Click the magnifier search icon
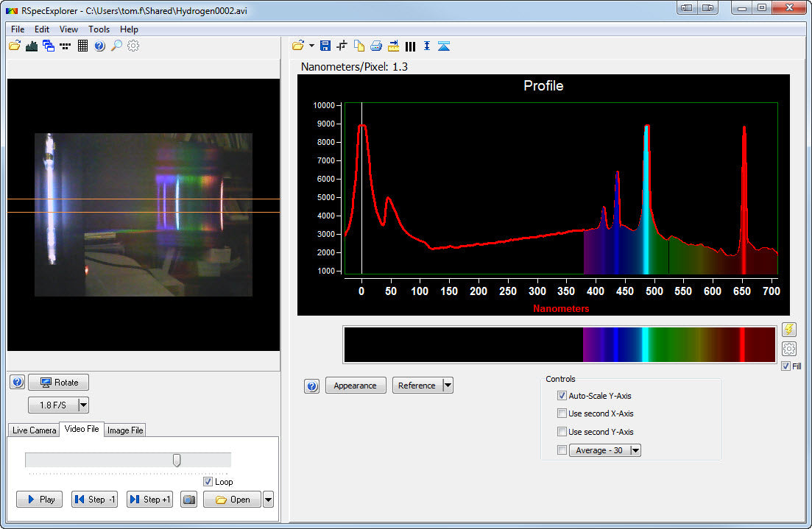This screenshot has width=812, height=529. point(116,46)
